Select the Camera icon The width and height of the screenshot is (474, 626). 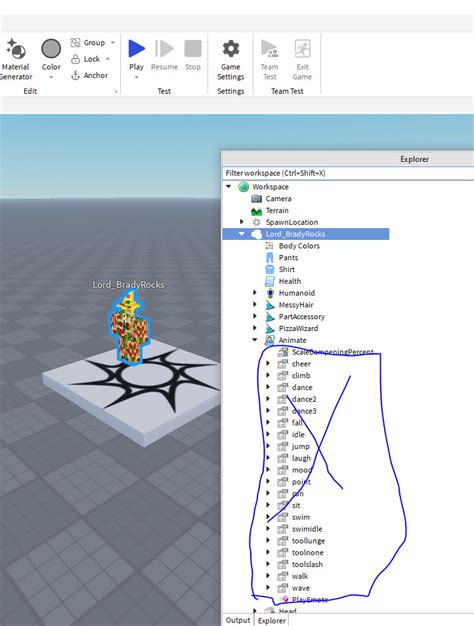tap(256, 198)
